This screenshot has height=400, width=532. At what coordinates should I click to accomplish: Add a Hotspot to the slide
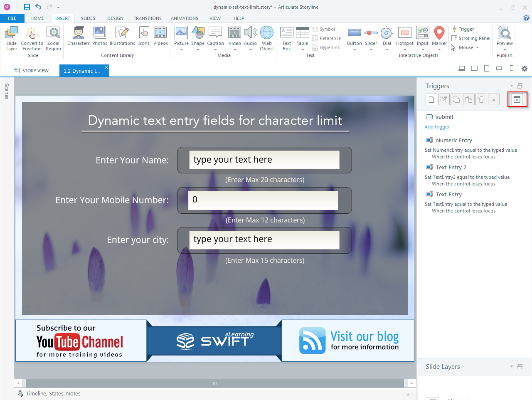(404, 37)
